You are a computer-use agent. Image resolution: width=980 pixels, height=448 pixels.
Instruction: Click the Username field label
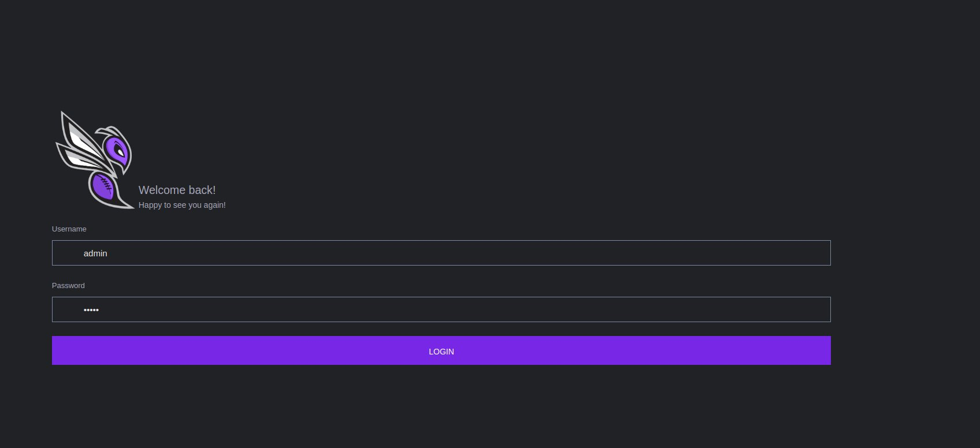(69, 229)
